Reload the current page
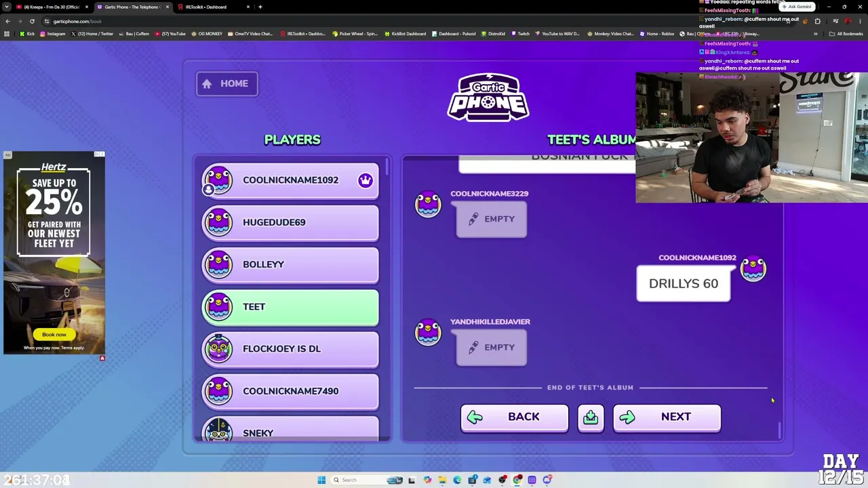868x488 pixels. [32, 21]
